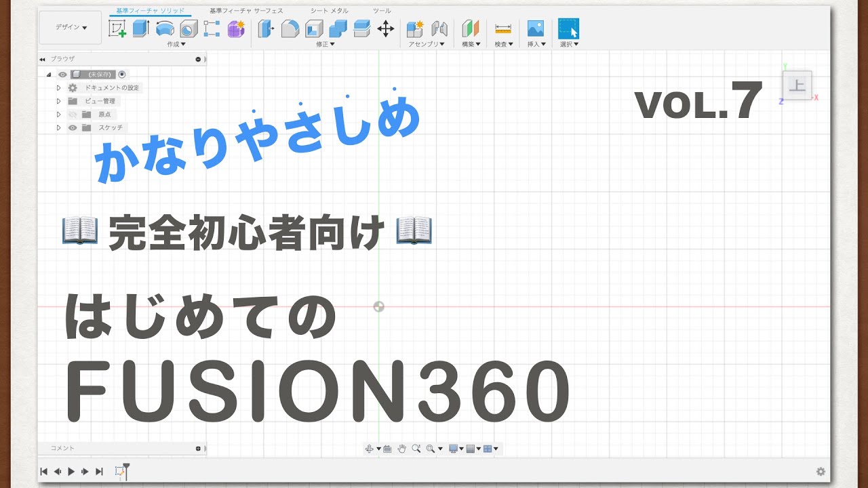Viewport: 868px width, 488px height.
Task: Select the purple Create Form tool
Action: (236, 28)
